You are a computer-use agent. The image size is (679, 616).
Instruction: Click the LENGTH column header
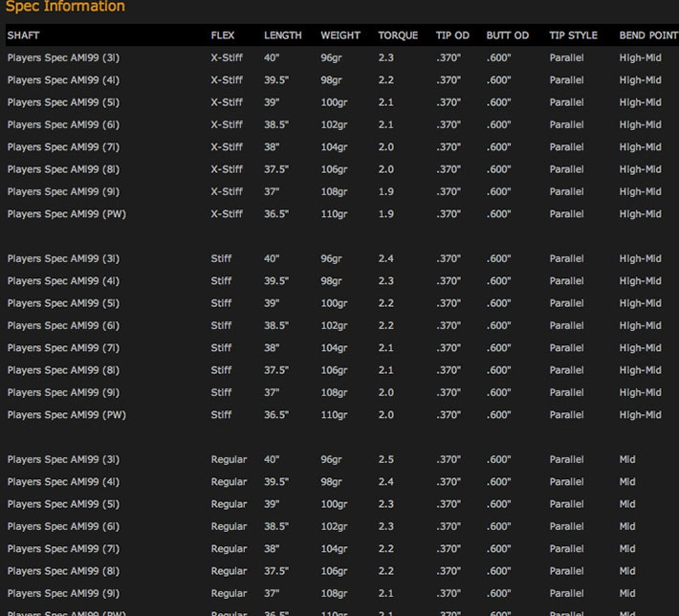coord(283,35)
